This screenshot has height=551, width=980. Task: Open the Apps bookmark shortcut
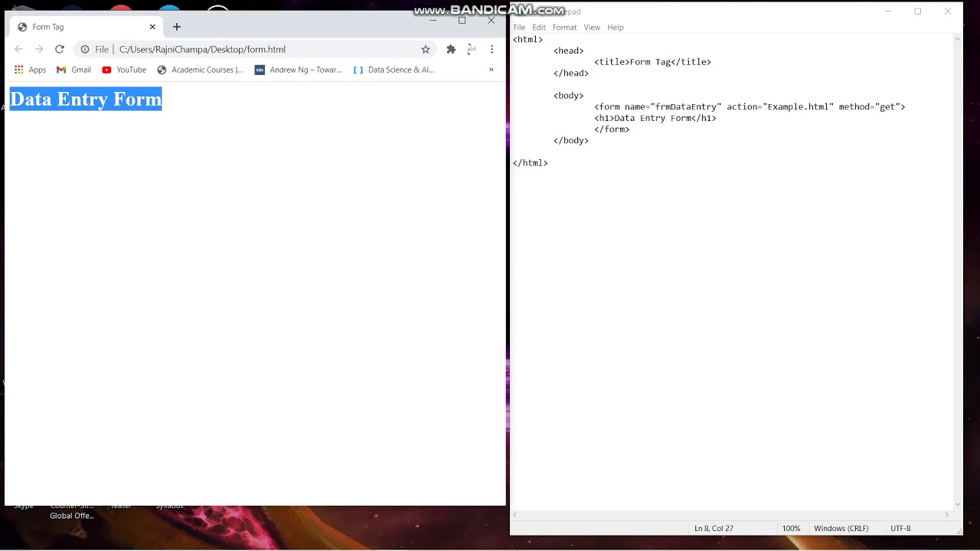coord(30,70)
